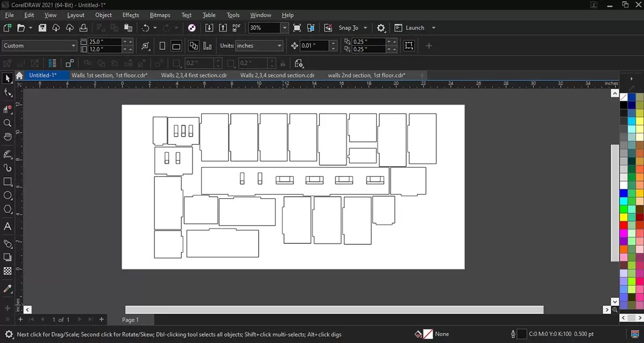Viewport: 644px width, 343px height.
Task: Toggle landscape page orientation
Action: (x=177, y=46)
